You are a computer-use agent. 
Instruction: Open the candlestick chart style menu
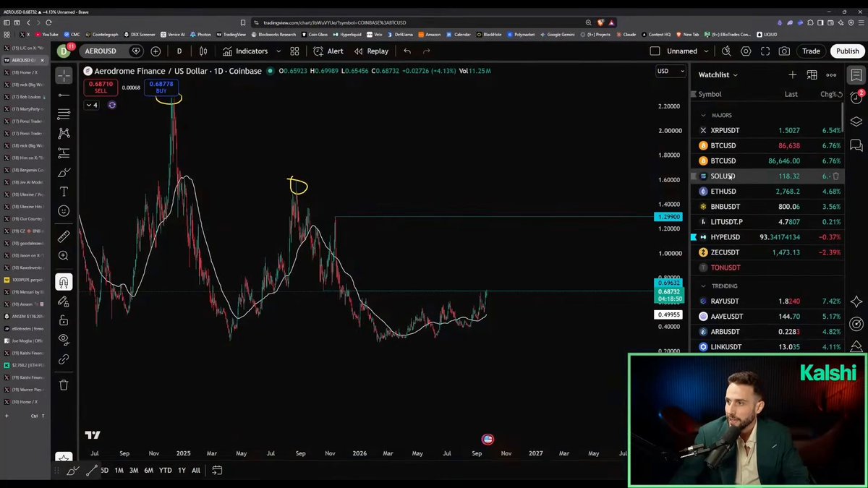pos(203,51)
